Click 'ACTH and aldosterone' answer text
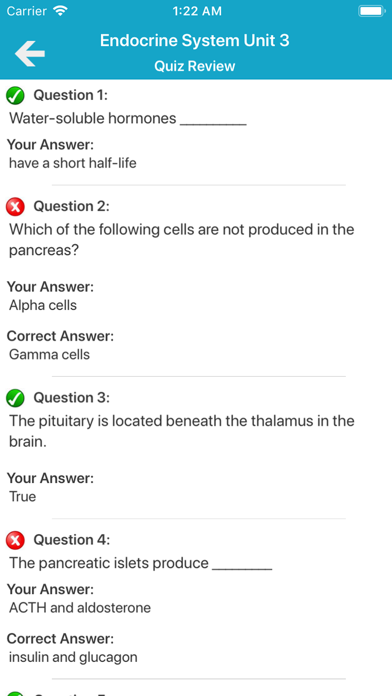The image size is (392, 696). 80,608
